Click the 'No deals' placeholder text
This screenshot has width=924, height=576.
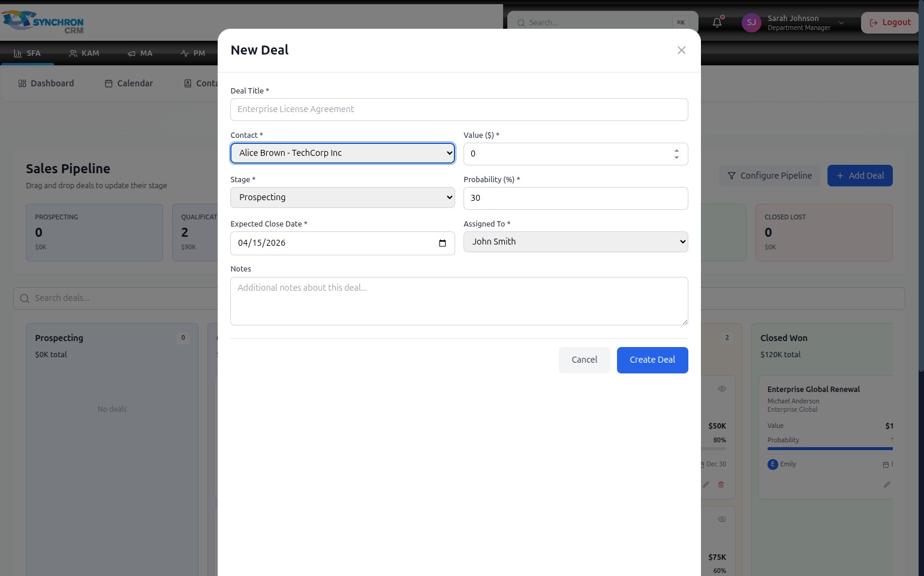(112, 409)
